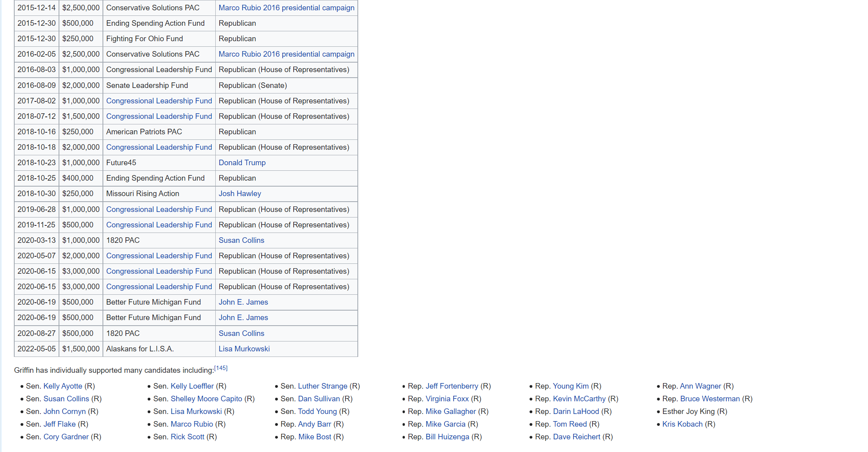Open Sen. Marco Rubio link in candidate list
868x452 pixels.
192,424
